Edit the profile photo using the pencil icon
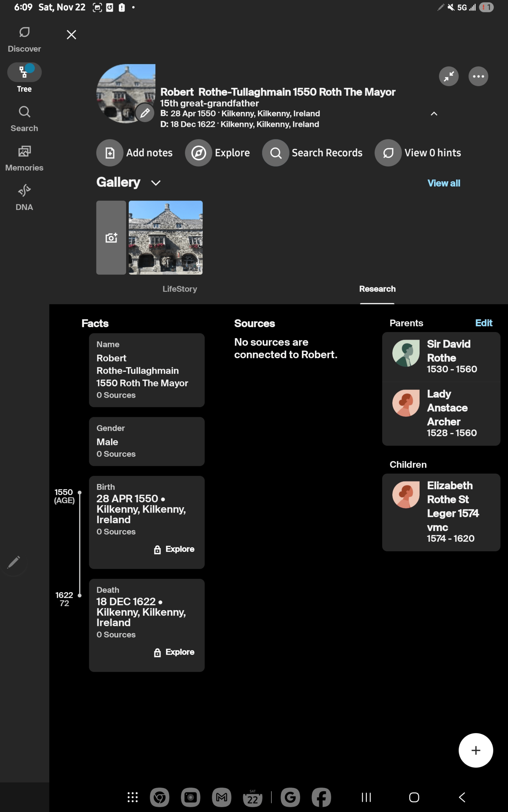Viewport: 508px width, 812px height. (x=146, y=113)
